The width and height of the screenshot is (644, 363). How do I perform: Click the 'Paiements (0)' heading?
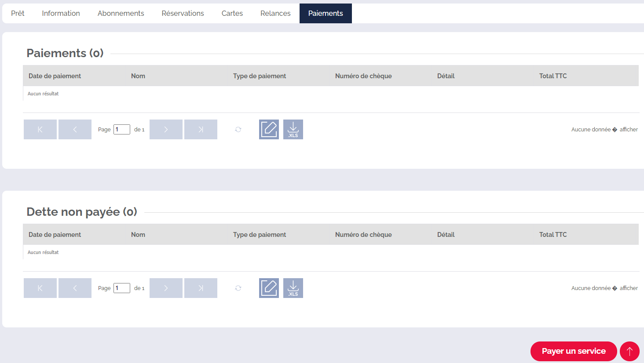click(65, 53)
